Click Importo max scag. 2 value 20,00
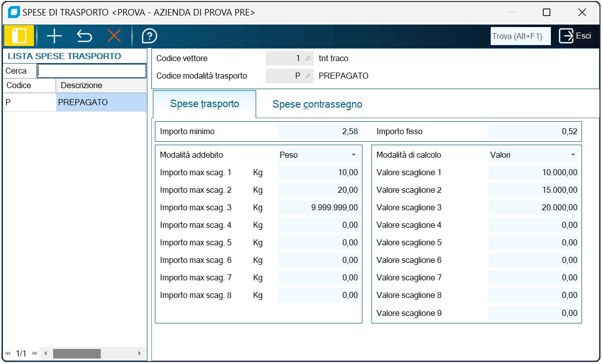The image size is (602, 364). (318, 190)
